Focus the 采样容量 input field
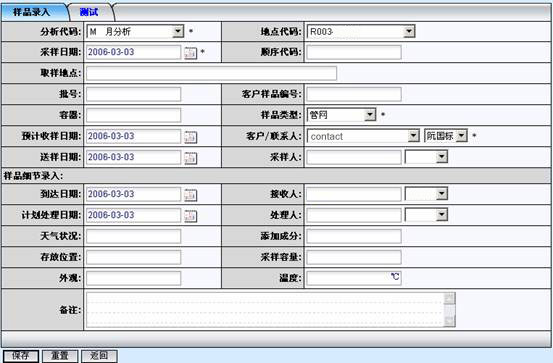 point(354,258)
